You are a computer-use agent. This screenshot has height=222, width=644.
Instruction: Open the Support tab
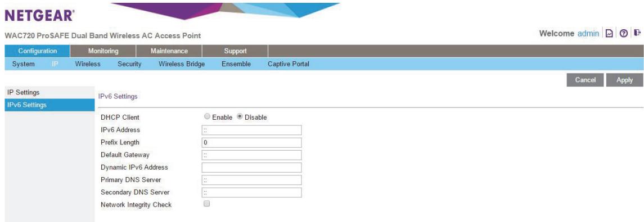235,51
